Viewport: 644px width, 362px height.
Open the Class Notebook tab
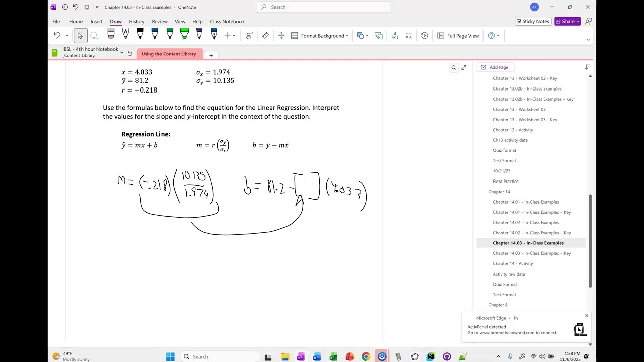(227, 22)
